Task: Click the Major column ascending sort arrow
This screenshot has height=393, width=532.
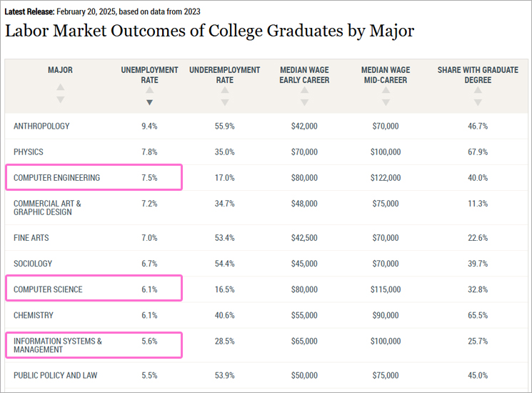Action: pos(60,88)
